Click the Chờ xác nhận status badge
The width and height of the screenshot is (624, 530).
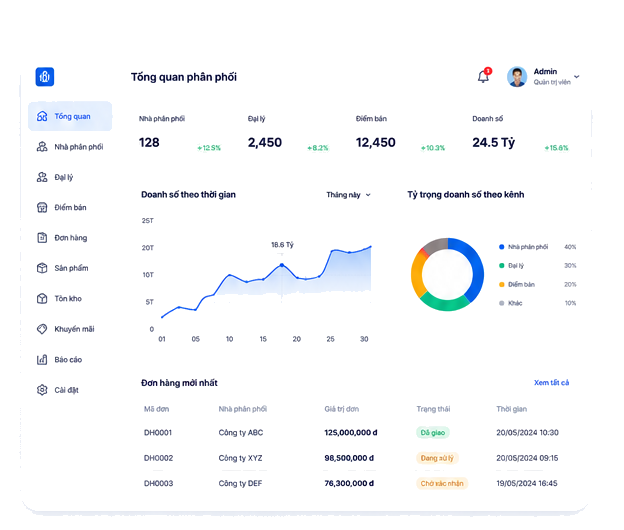point(442,483)
